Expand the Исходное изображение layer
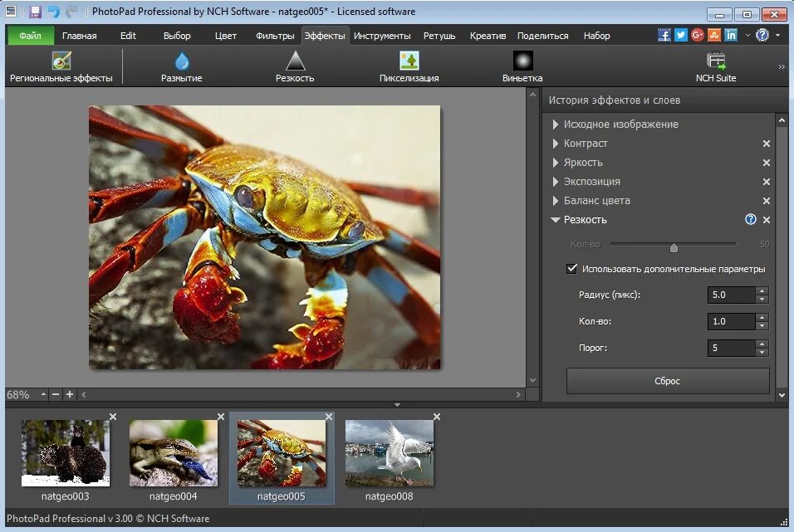Image resolution: width=794 pixels, height=532 pixels. [556, 124]
